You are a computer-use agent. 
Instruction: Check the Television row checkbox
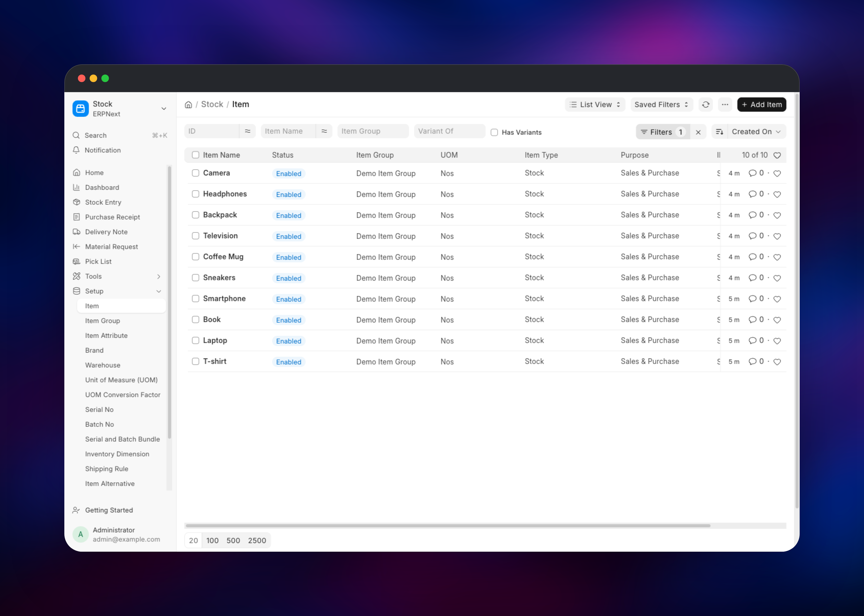click(195, 236)
